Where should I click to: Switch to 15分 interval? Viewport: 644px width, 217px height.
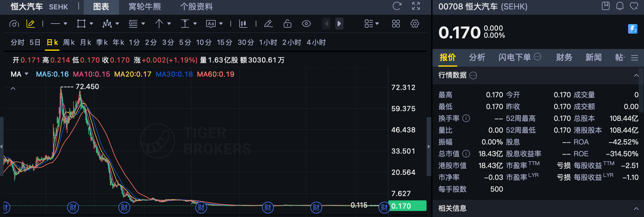point(224,42)
